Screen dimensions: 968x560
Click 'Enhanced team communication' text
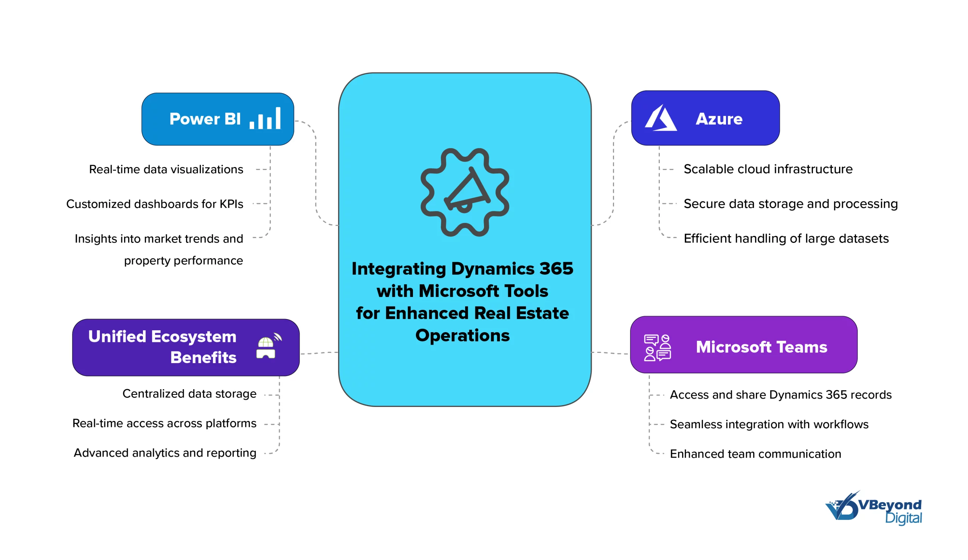[755, 454]
